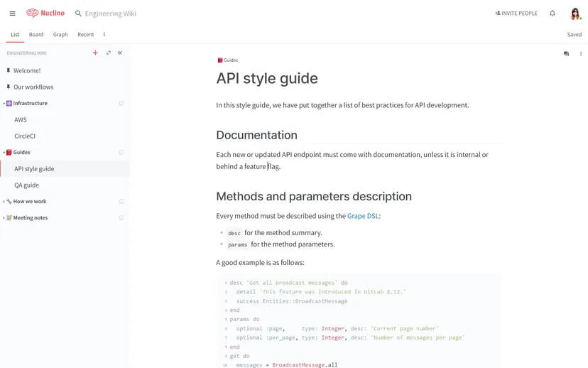The width and height of the screenshot is (588, 368).
Task: Click the Infrastructure collection icon
Action: 9,103
